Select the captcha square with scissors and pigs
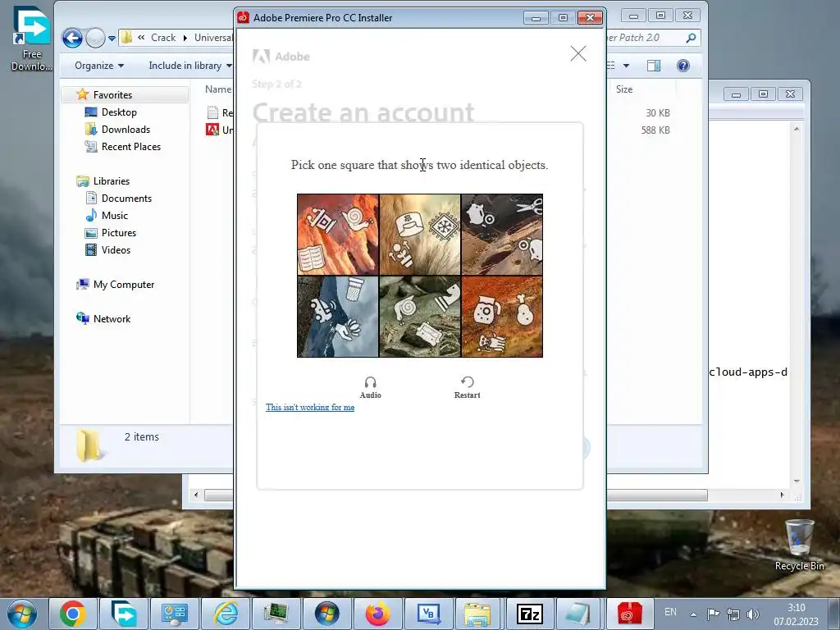 [x=502, y=235]
